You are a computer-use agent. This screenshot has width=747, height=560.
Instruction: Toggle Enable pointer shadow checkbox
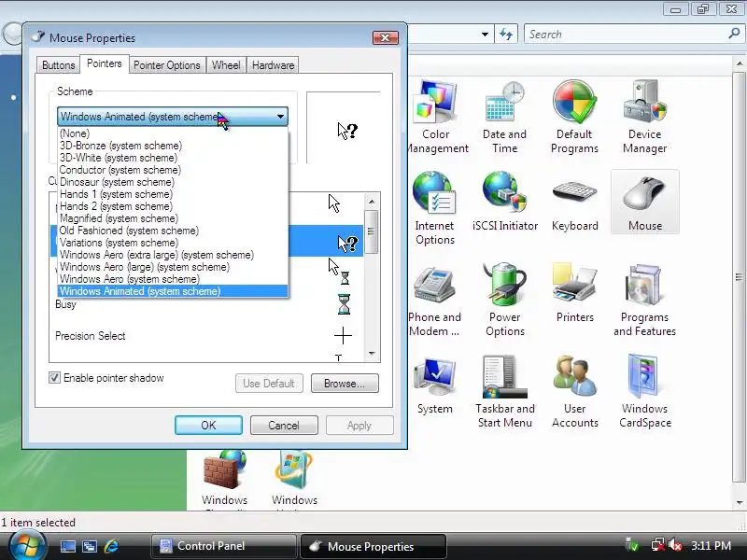[x=54, y=378]
